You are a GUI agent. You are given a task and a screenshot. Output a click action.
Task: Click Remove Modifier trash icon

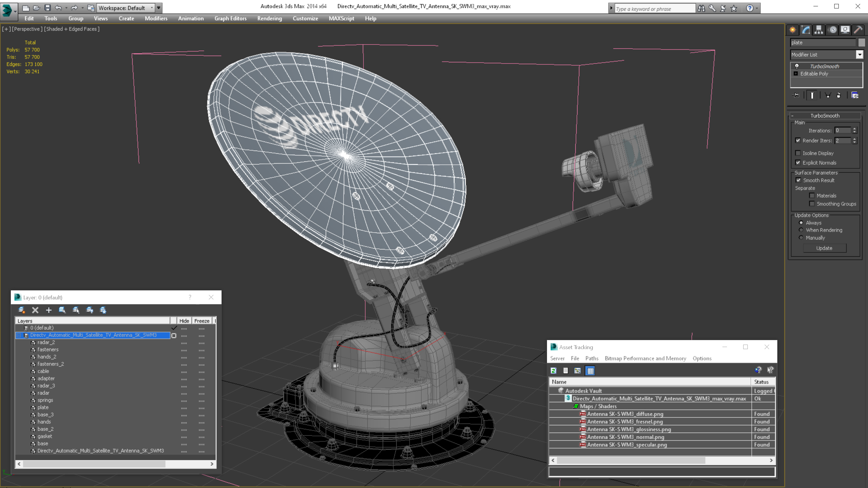coord(839,95)
